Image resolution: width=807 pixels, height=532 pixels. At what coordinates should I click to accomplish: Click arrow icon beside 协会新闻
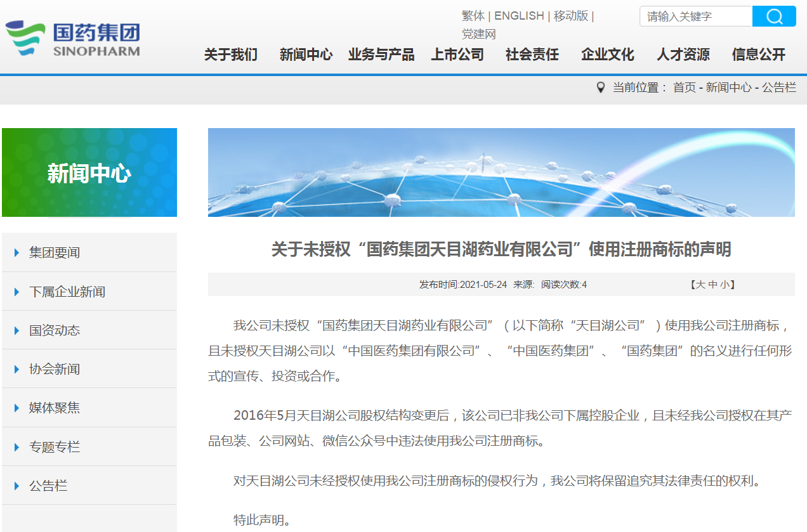tap(17, 369)
